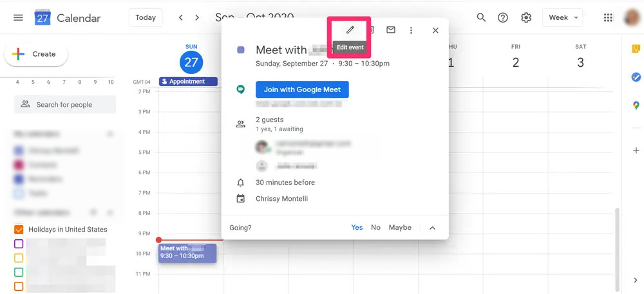The image size is (644, 294).
Task: Go to the next week arrow
Action: coord(197,17)
